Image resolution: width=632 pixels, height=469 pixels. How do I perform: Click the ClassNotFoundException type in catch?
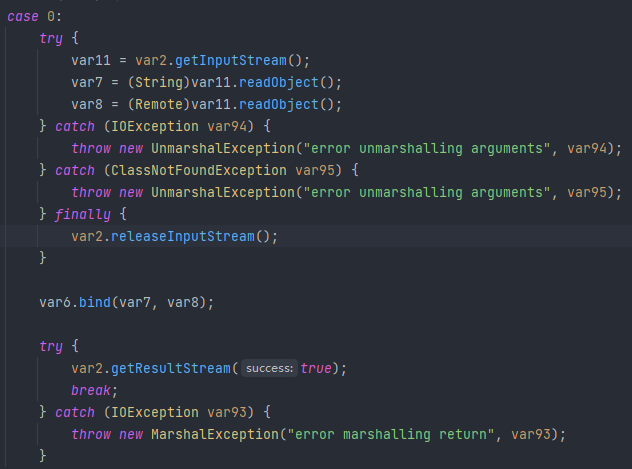click(199, 170)
